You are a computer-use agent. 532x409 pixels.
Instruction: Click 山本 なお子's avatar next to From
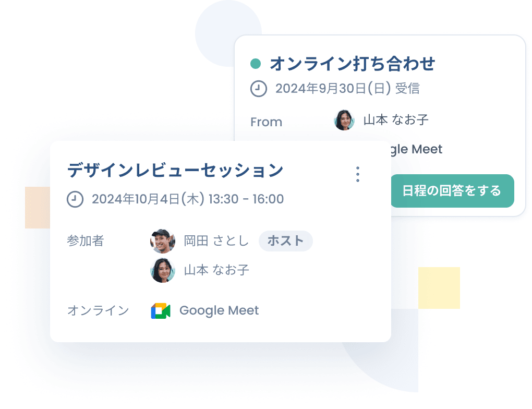pos(344,120)
